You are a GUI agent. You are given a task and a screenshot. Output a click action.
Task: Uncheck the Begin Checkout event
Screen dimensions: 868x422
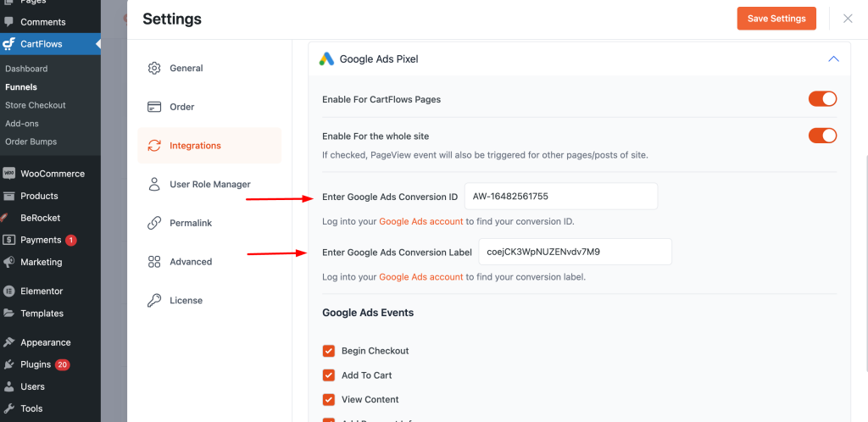[x=329, y=351]
